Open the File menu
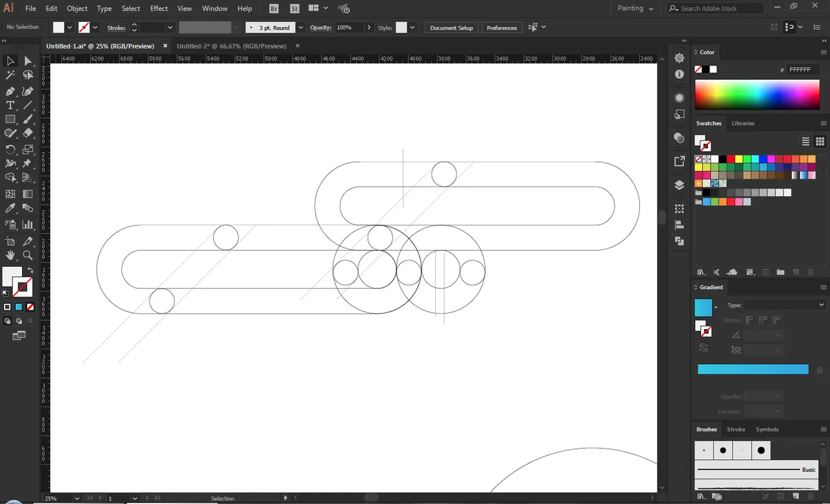 click(x=31, y=8)
